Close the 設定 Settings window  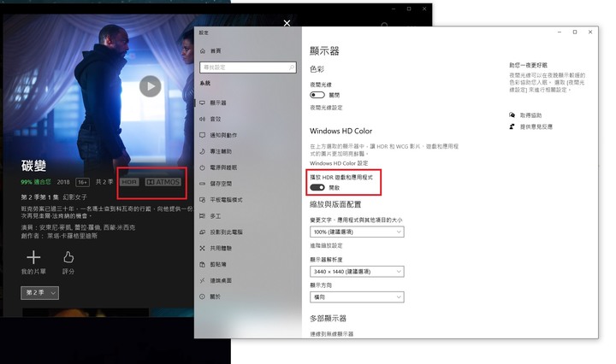point(590,32)
